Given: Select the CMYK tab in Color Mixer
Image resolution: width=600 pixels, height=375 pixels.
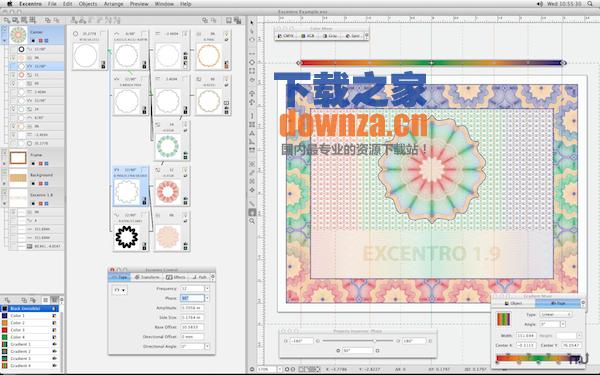Looking at the screenshot, I should 286,36.
